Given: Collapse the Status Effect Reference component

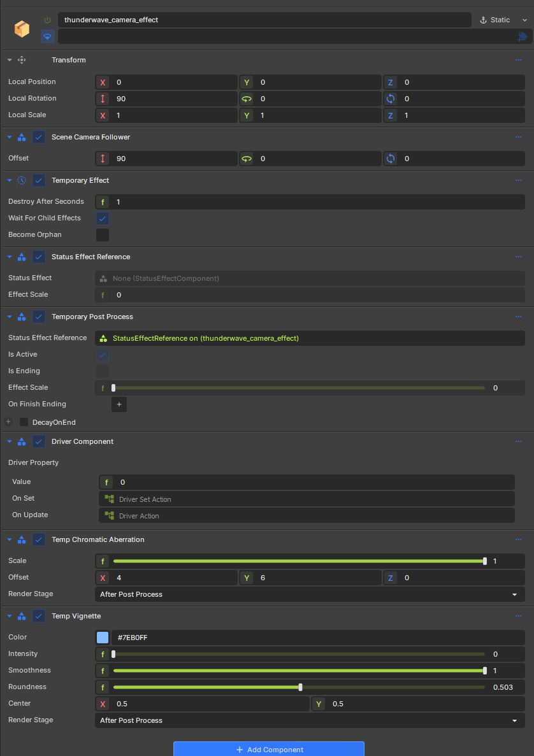Looking at the screenshot, I should pos(9,257).
